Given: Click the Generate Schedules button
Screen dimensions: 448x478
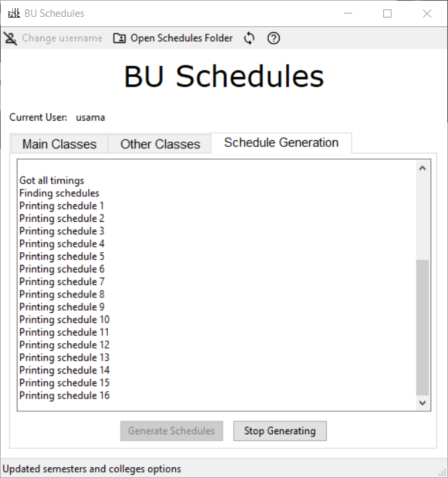Looking at the screenshot, I should (x=171, y=431).
